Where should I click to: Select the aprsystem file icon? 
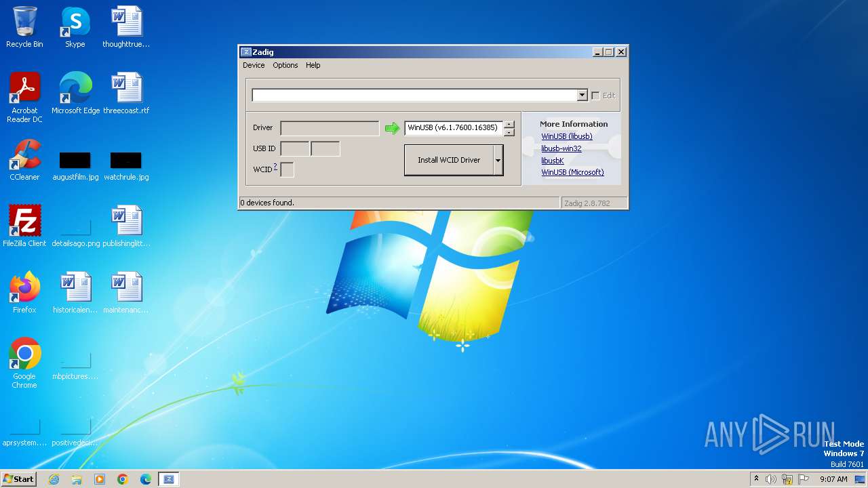24,432
